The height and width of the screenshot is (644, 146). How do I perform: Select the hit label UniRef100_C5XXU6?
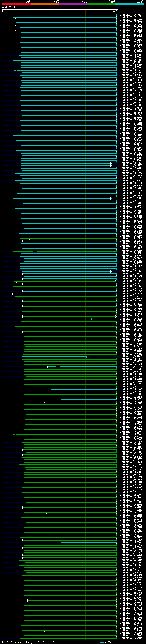coord(131,55)
